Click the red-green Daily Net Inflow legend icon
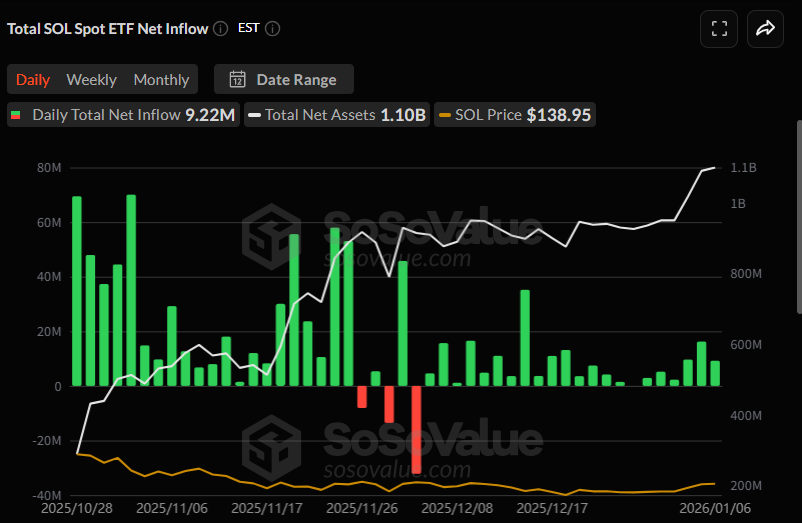The width and height of the screenshot is (802, 523). pos(16,115)
